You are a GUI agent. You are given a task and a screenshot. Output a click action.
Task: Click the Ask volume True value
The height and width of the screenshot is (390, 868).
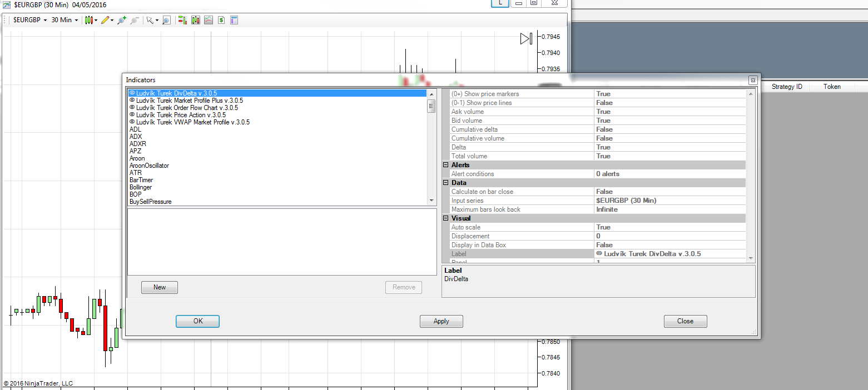click(x=670, y=112)
